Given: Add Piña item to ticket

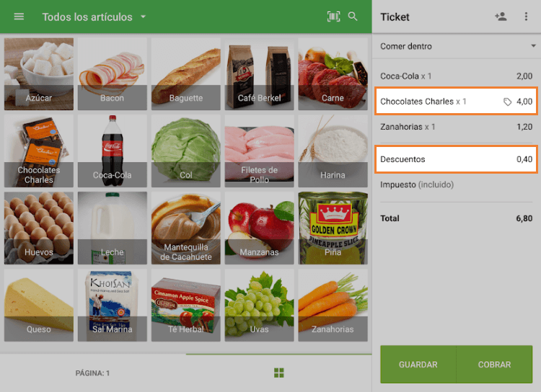Looking at the screenshot, I should 333,228.
